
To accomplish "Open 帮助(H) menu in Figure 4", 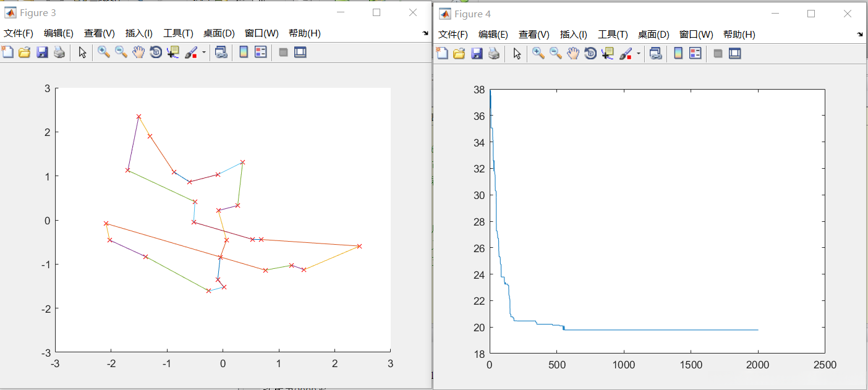I will point(739,35).
